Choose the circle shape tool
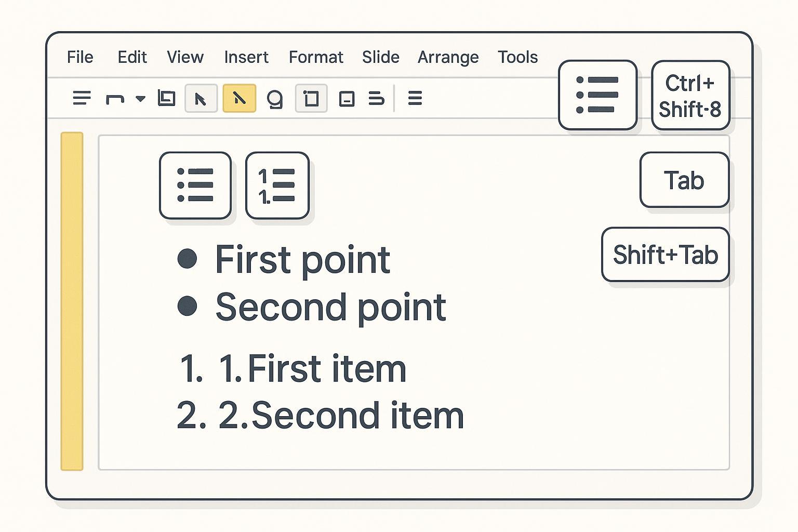This screenshot has height=532, width=798. pos(274,98)
